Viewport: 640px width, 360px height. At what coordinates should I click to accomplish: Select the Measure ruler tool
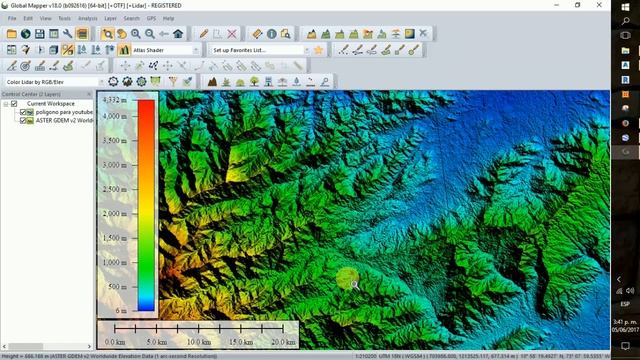[x=257, y=34]
